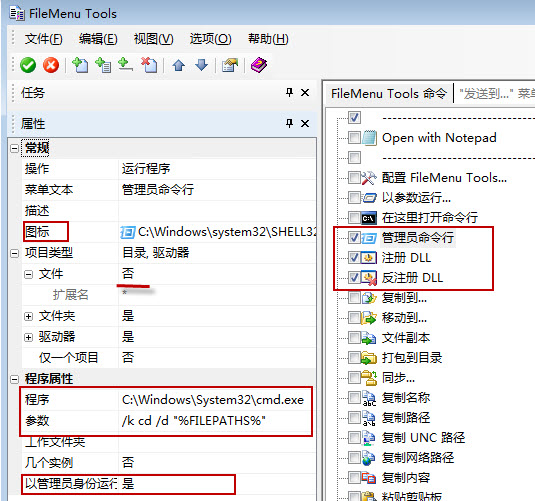Click the icon of 移动到... entry

point(369,318)
